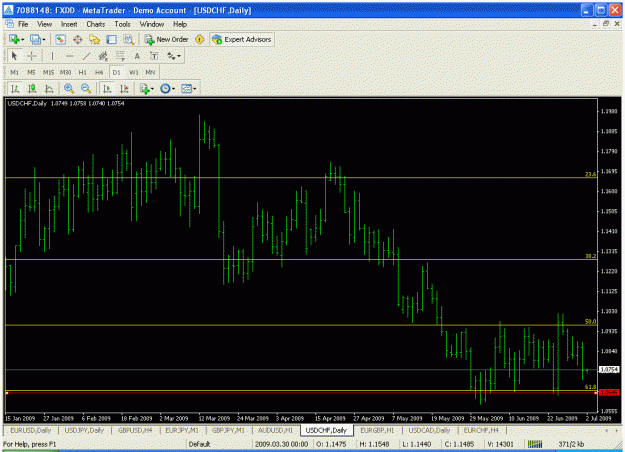Switch to the EURUSD,Daily chart tab
The image size is (625, 452).
tap(31, 430)
